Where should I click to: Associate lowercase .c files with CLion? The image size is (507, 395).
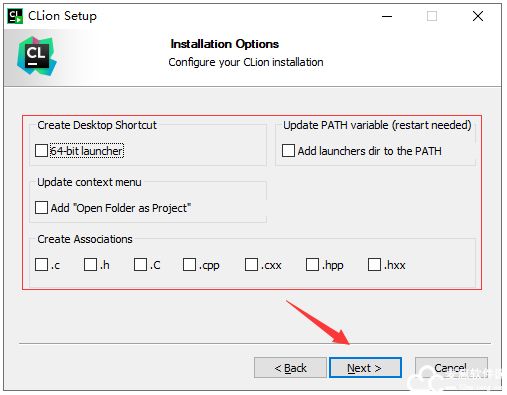pyautogui.click(x=41, y=265)
